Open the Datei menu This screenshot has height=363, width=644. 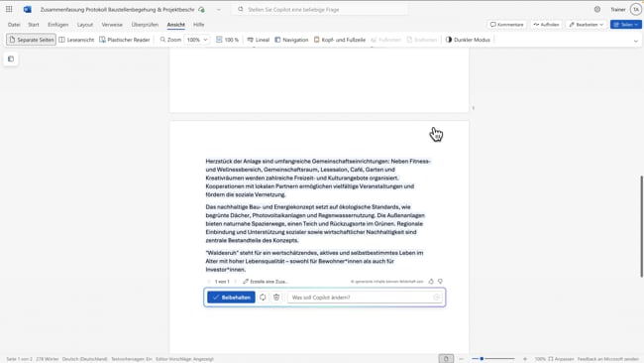(x=14, y=25)
